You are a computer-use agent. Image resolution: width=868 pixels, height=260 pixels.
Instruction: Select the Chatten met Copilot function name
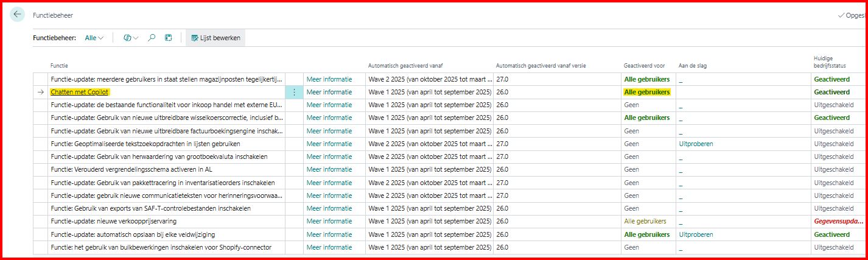[80, 92]
